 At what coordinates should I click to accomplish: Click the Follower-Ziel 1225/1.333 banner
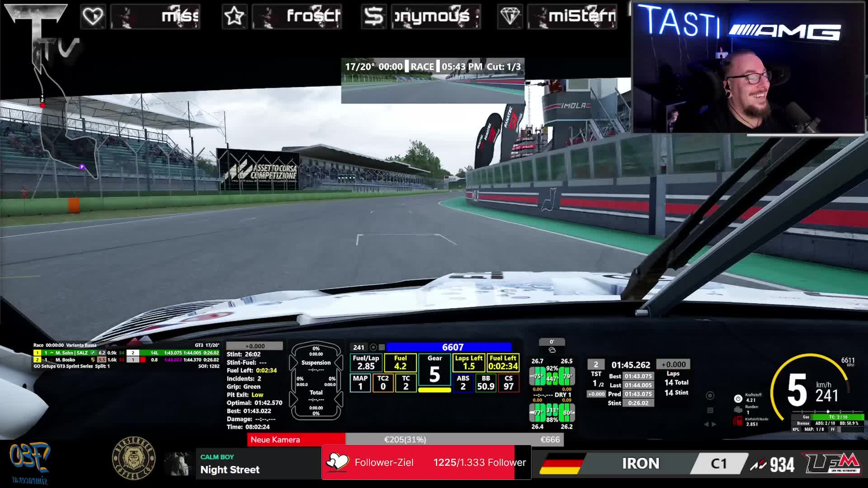[x=426, y=462]
